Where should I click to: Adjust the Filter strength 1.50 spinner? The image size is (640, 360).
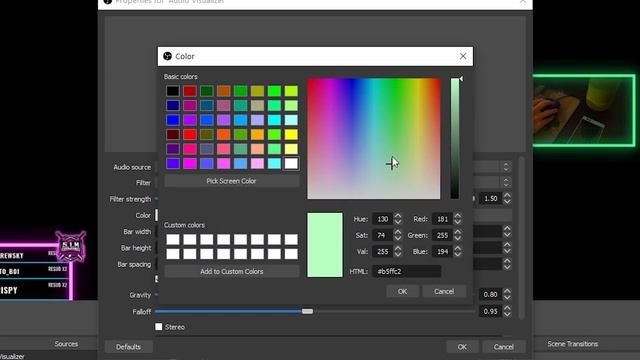pos(507,198)
